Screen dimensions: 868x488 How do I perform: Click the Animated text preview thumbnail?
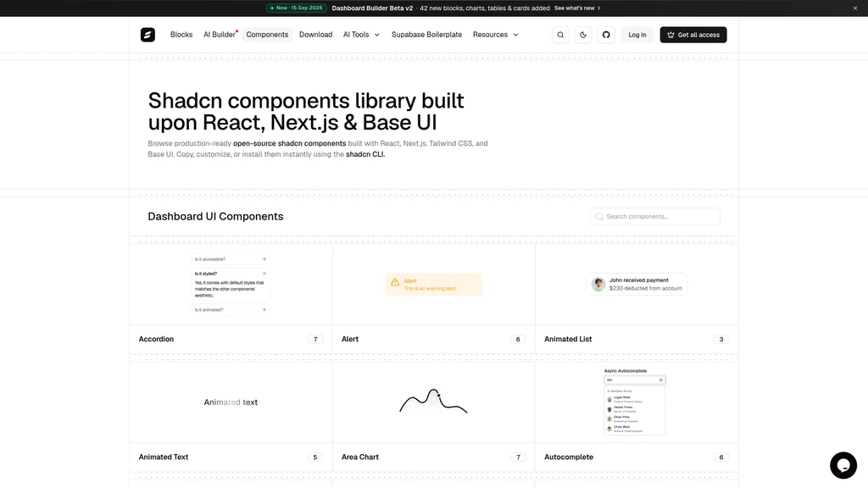[x=231, y=402]
